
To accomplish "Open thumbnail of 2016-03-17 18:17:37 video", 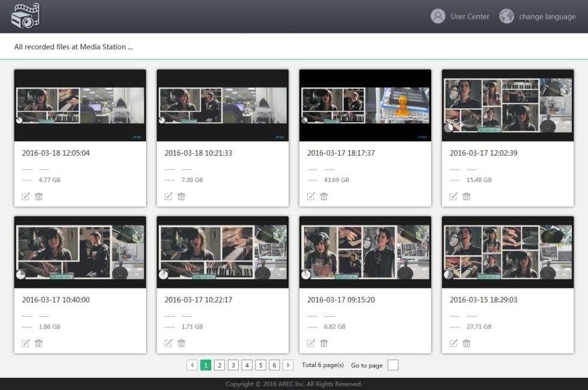I will [x=366, y=105].
